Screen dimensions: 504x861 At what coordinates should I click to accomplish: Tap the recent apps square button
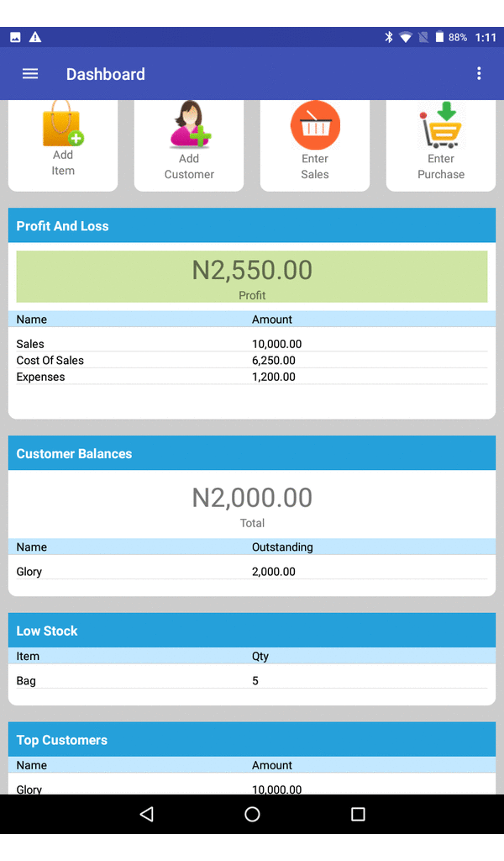click(x=358, y=814)
